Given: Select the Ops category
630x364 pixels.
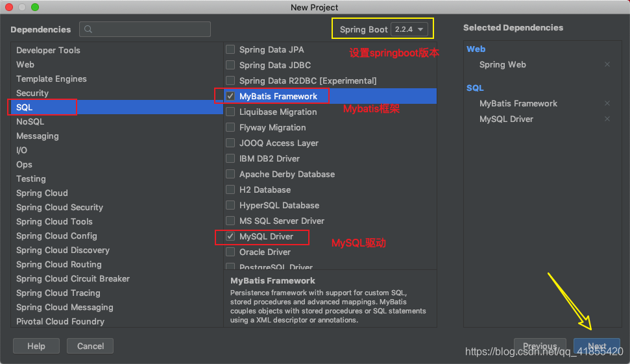Looking at the screenshot, I should pos(117,164).
